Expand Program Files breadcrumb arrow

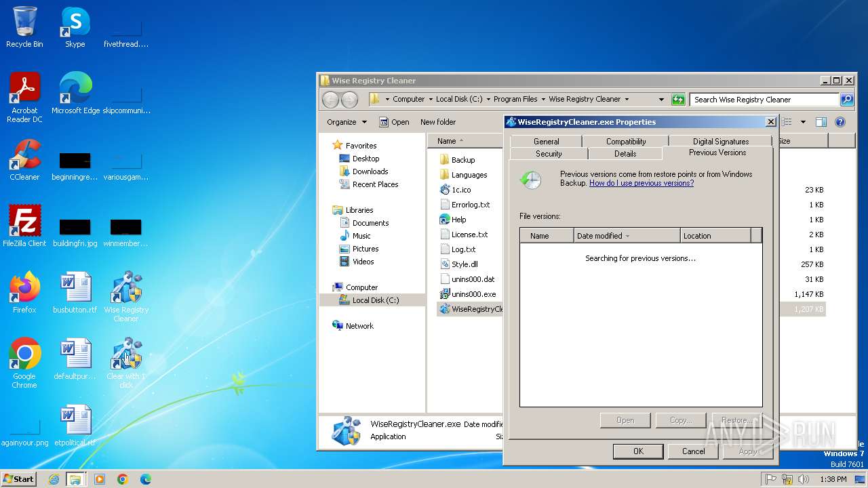tap(543, 99)
